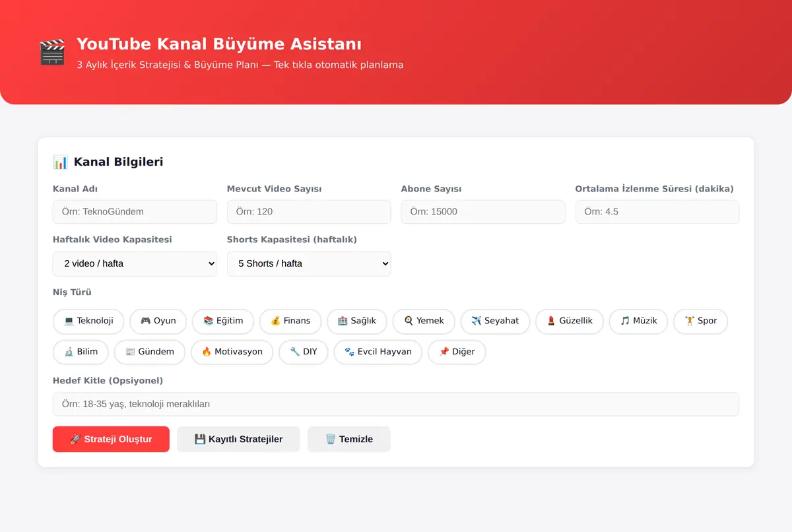Pick the Finans niche chip

pos(290,321)
